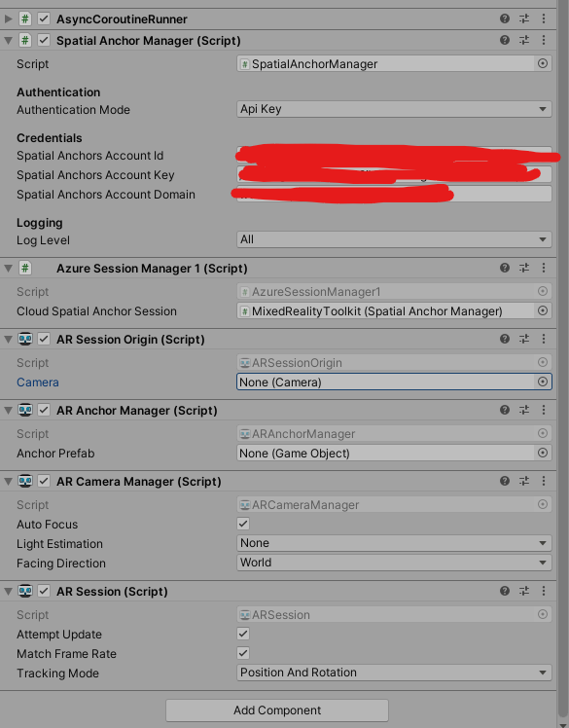This screenshot has width=569, height=728.
Task: Open presets for AR Session Origin
Action: coord(524,339)
